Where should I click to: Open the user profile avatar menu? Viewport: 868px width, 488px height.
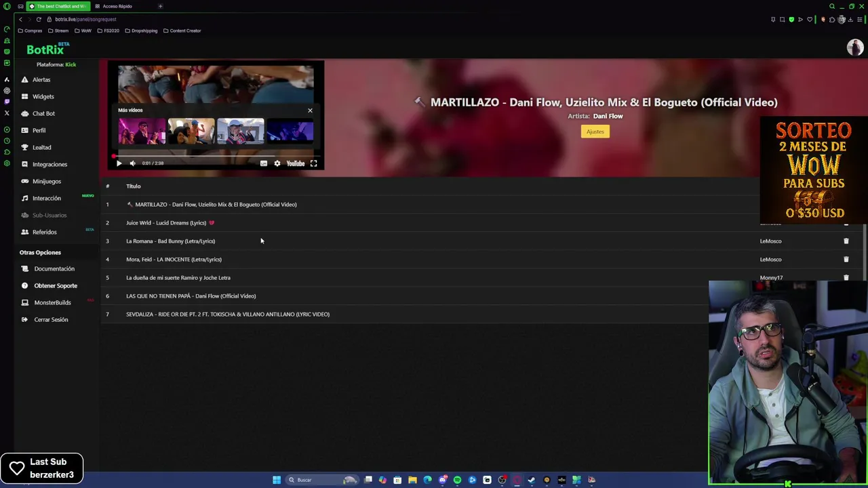[854, 47]
